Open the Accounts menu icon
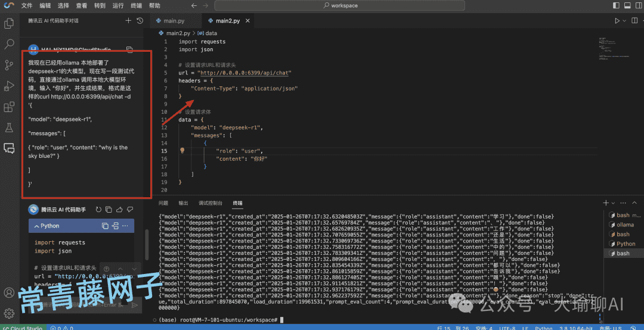644x330 pixels. (x=9, y=292)
